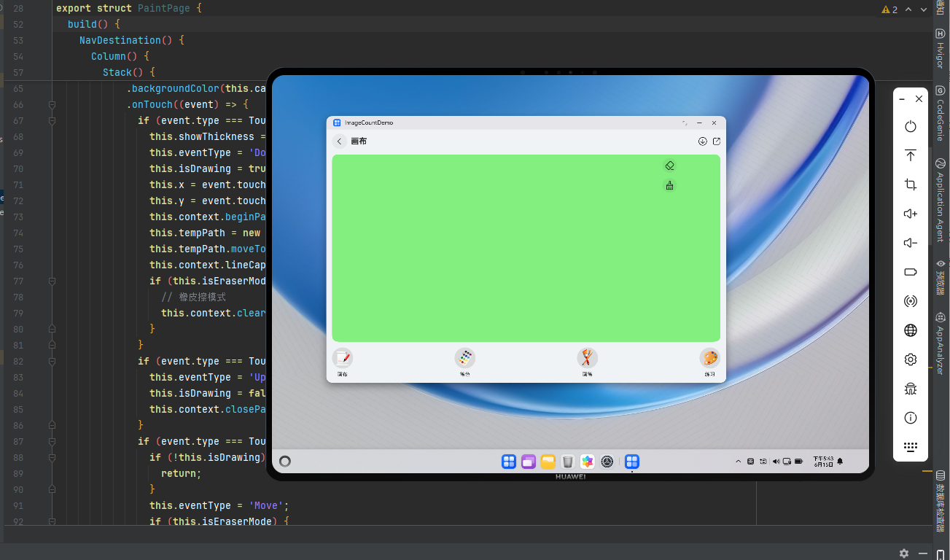Click the fold end marker at line 86
This screenshot has width=950, height=560.
(52, 425)
